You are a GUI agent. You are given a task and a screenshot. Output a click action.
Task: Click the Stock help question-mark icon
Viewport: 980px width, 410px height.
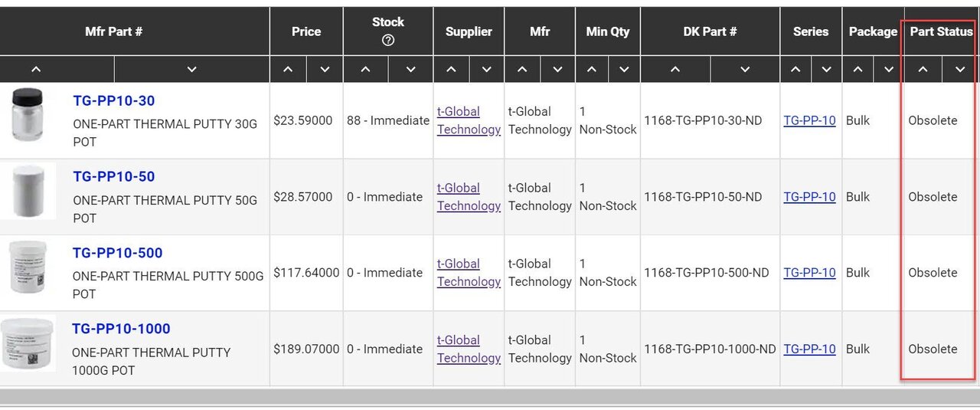(388, 40)
